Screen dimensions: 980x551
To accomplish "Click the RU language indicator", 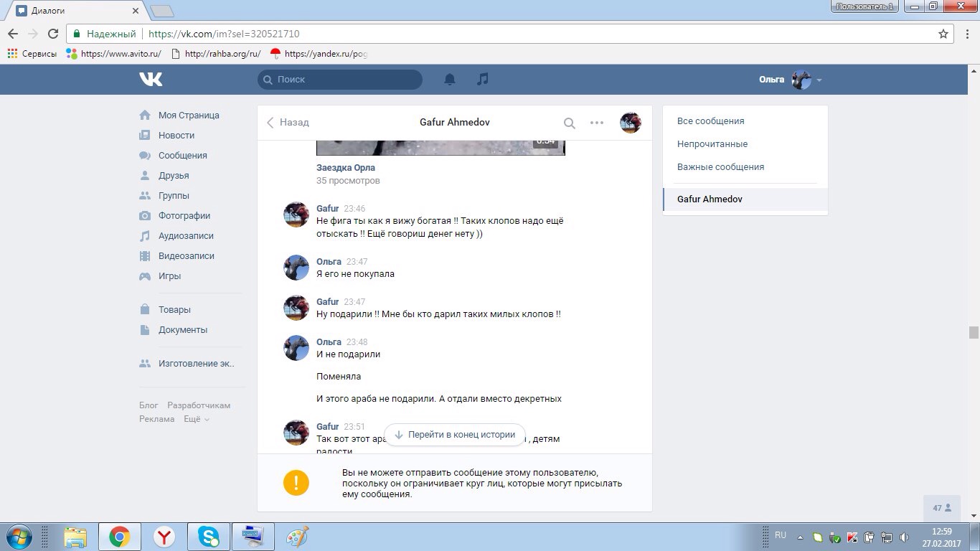I will [781, 535].
